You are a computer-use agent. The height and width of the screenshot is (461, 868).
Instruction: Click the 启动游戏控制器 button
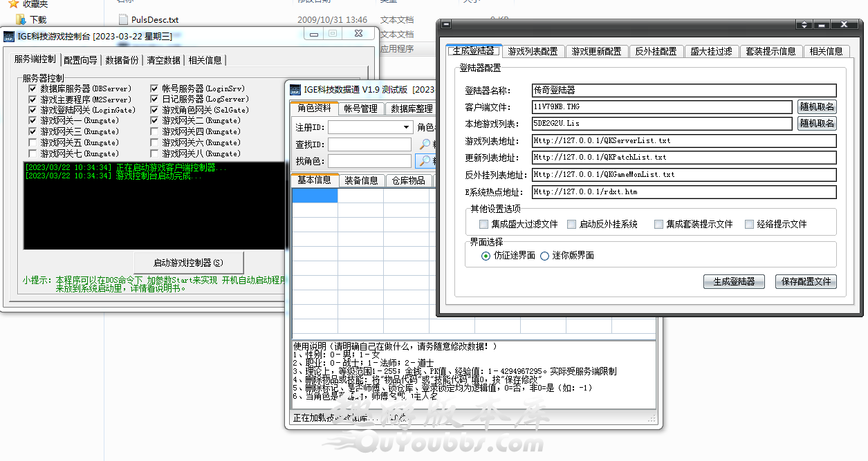pos(188,263)
